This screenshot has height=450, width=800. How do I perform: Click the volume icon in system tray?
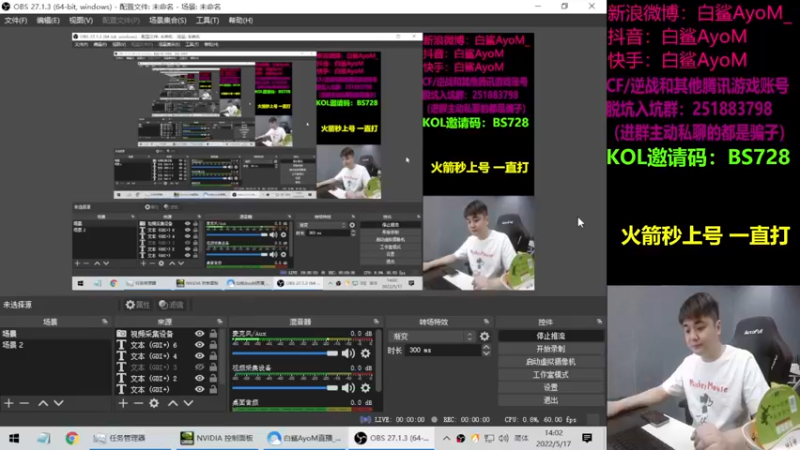click(x=504, y=438)
